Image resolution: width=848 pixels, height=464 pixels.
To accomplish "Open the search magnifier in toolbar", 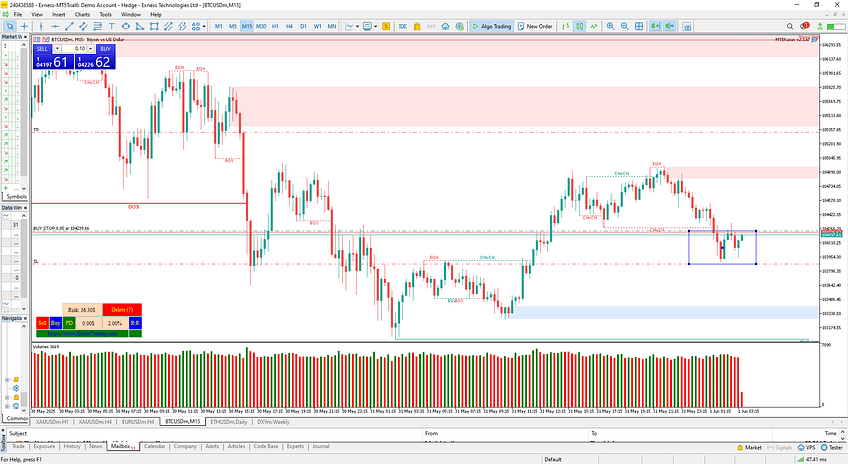I will [791, 26].
